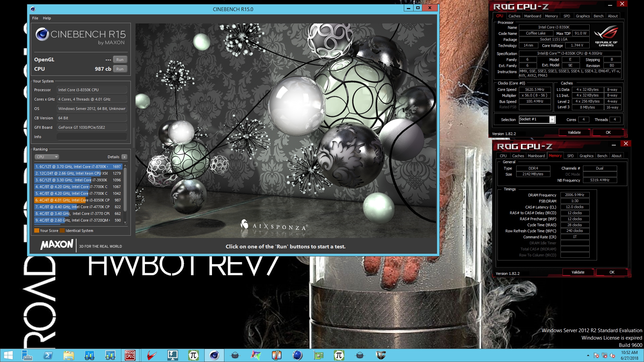Open SPD tab in upper CPU-Z
Image resolution: width=644 pixels, height=362 pixels.
pyautogui.click(x=567, y=16)
